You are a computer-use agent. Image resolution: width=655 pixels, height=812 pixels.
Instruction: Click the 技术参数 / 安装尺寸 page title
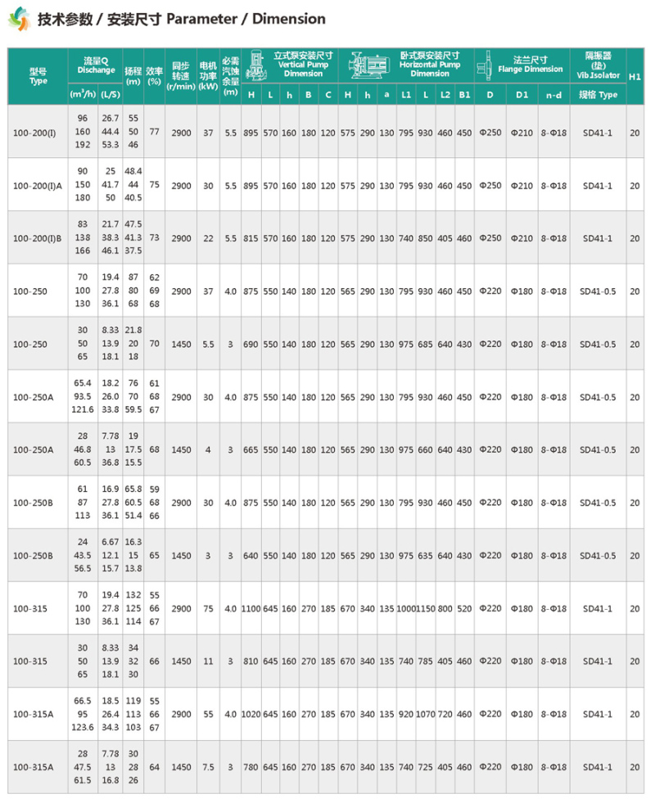(x=181, y=19)
